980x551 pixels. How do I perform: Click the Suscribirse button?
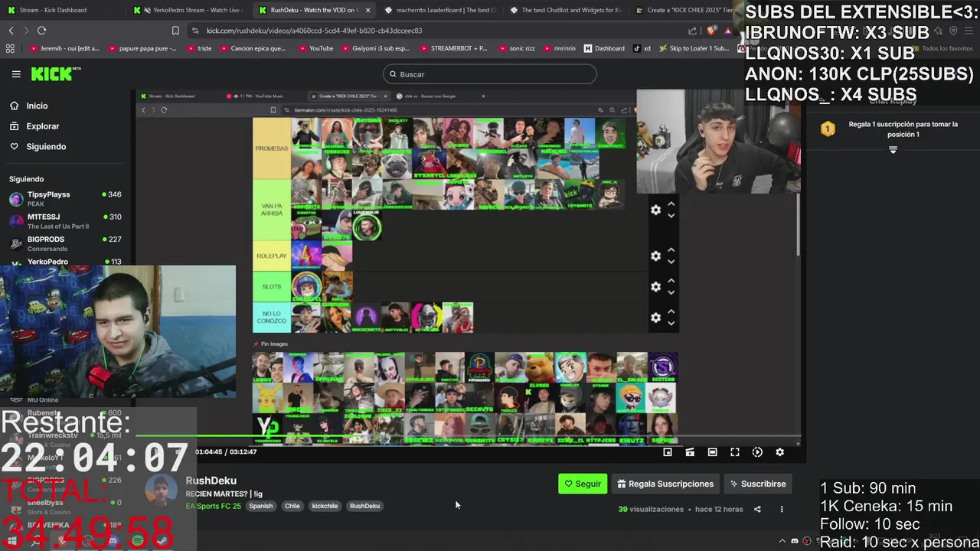pyautogui.click(x=758, y=484)
